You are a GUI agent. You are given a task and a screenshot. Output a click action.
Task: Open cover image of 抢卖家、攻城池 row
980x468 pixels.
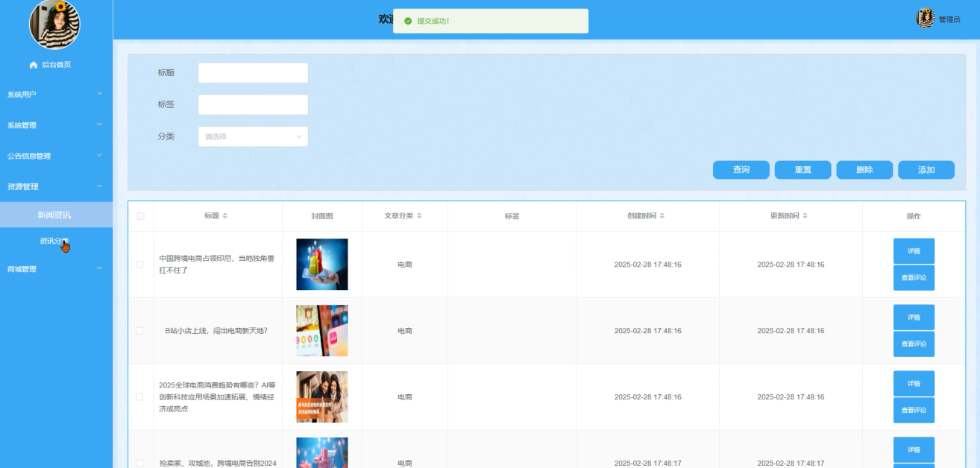point(322,453)
